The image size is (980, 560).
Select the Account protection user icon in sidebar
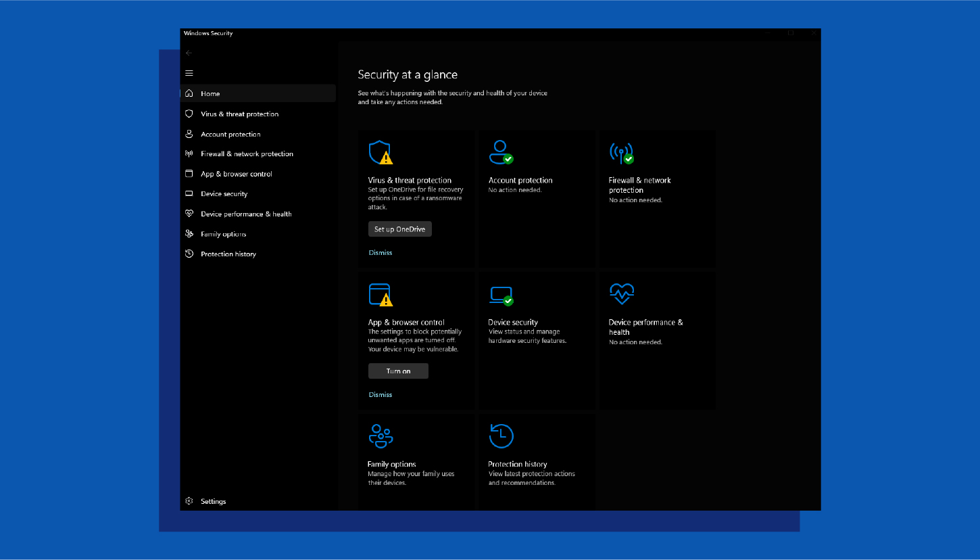(190, 134)
